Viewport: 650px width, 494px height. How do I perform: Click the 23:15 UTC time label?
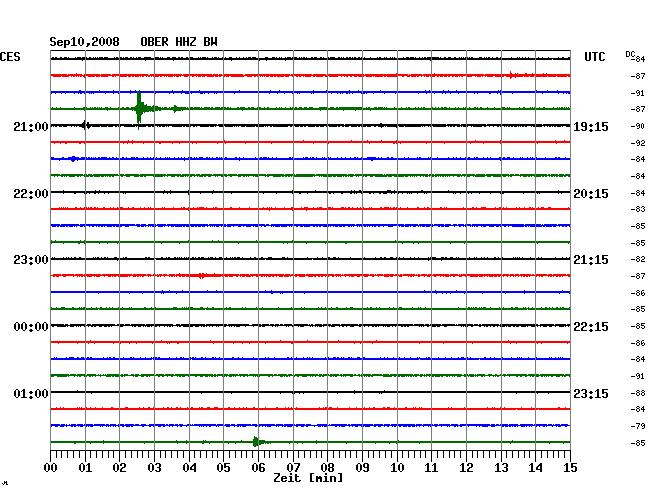click(x=591, y=393)
